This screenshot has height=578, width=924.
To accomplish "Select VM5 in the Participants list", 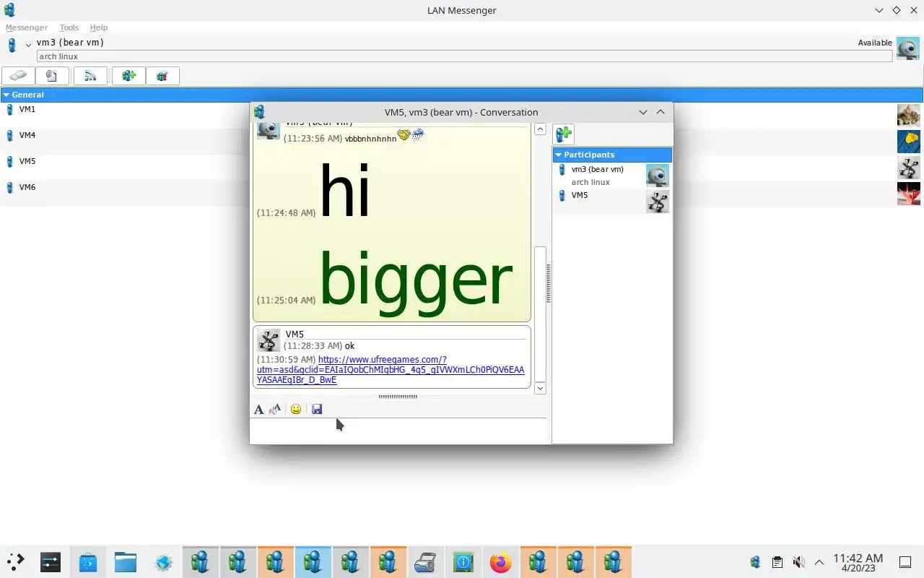I will (x=612, y=202).
